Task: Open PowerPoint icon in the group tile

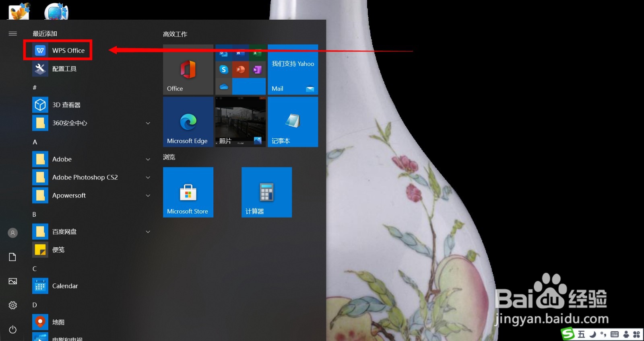Action: pyautogui.click(x=240, y=70)
